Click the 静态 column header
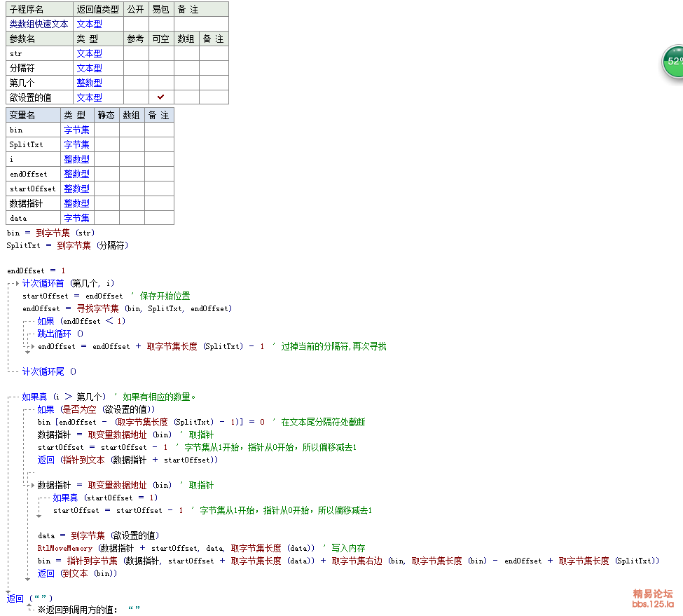Image resolution: width=683 pixels, height=616 pixels. [x=106, y=115]
